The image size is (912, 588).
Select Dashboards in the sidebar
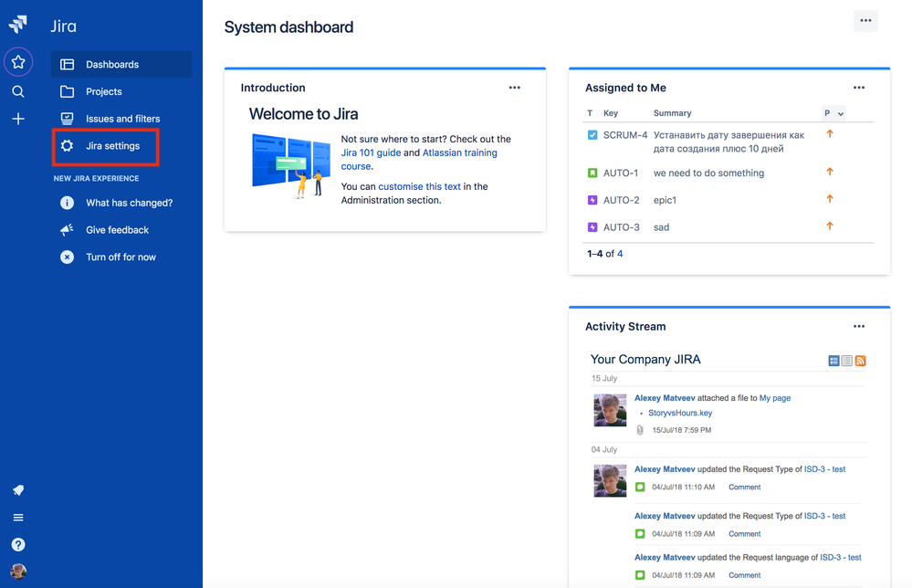click(121, 64)
